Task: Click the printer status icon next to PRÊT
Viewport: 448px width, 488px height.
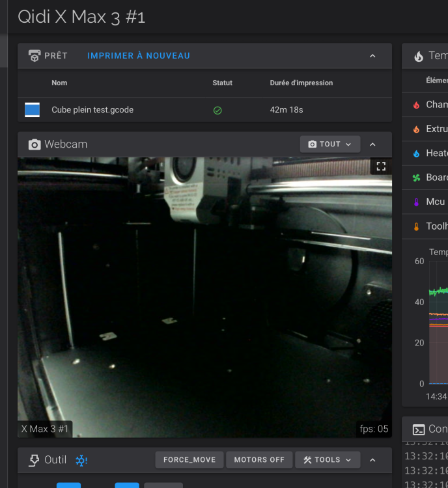Action: tap(35, 56)
